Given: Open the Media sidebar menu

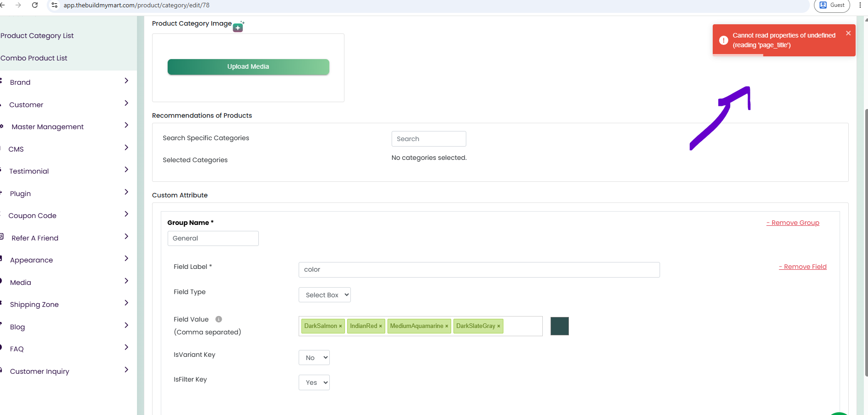Looking at the screenshot, I should pyautogui.click(x=21, y=283).
